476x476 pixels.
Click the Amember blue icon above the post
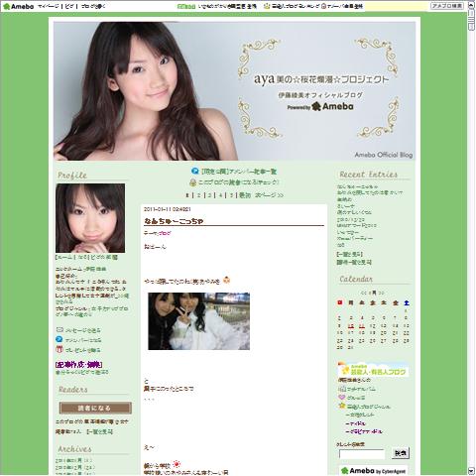(x=195, y=171)
